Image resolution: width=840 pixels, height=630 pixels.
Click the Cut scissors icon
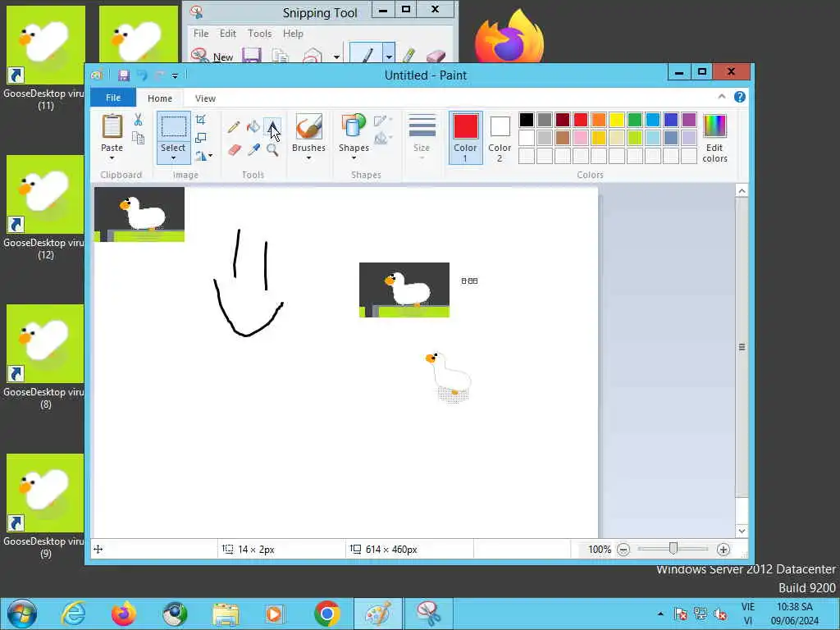[138, 120]
